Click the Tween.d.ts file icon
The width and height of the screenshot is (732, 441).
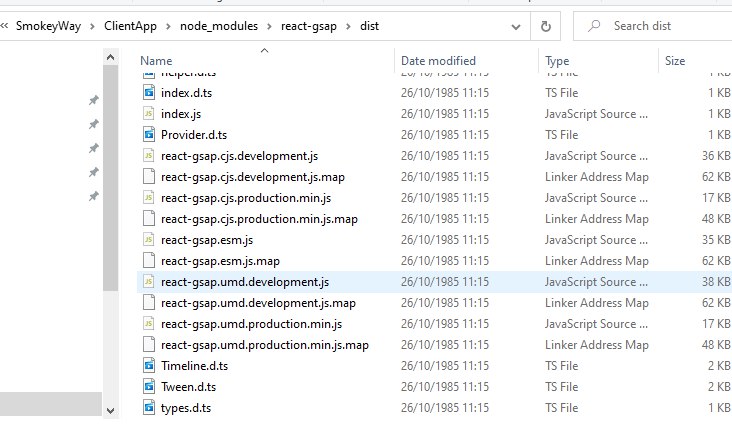pos(148,386)
